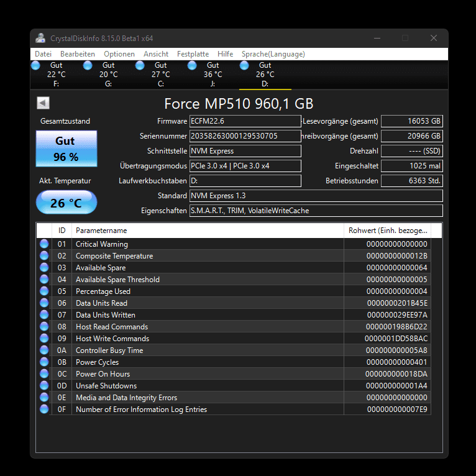Click the 26 °C temperature button
Image resolution: width=476 pixels, height=476 pixels.
click(66, 203)
